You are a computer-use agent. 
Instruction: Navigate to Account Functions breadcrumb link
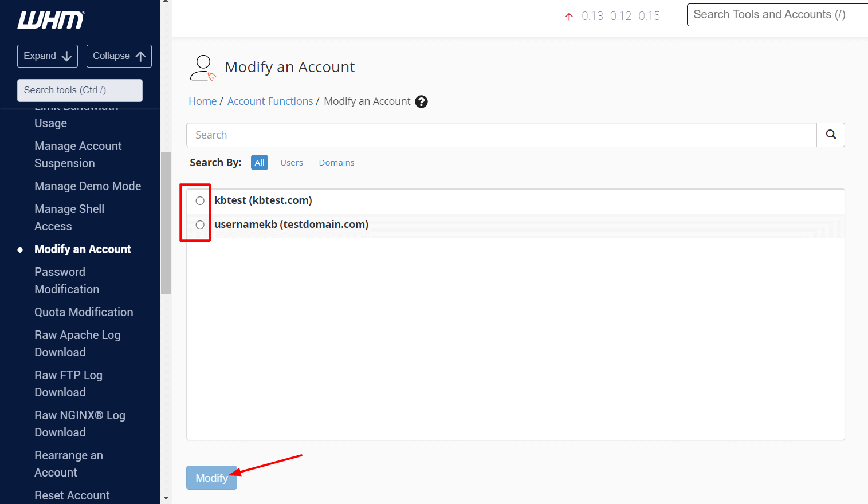[x=270, y=101]
